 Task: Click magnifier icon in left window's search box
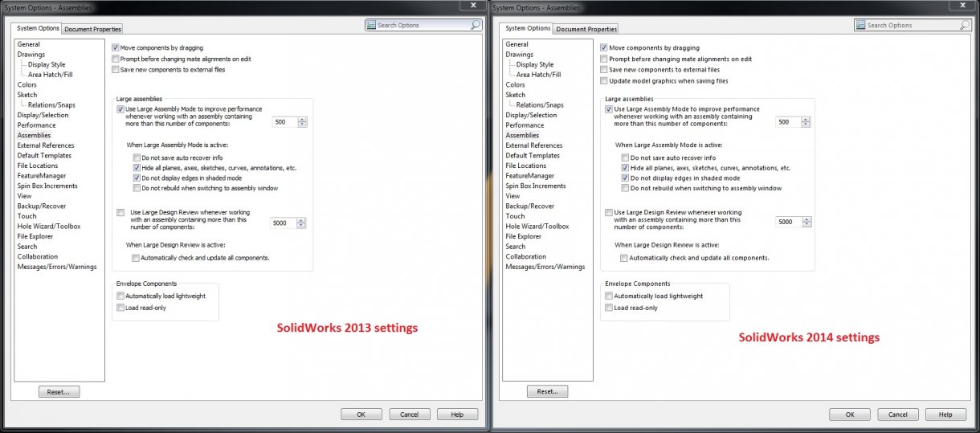pos(475,25)
